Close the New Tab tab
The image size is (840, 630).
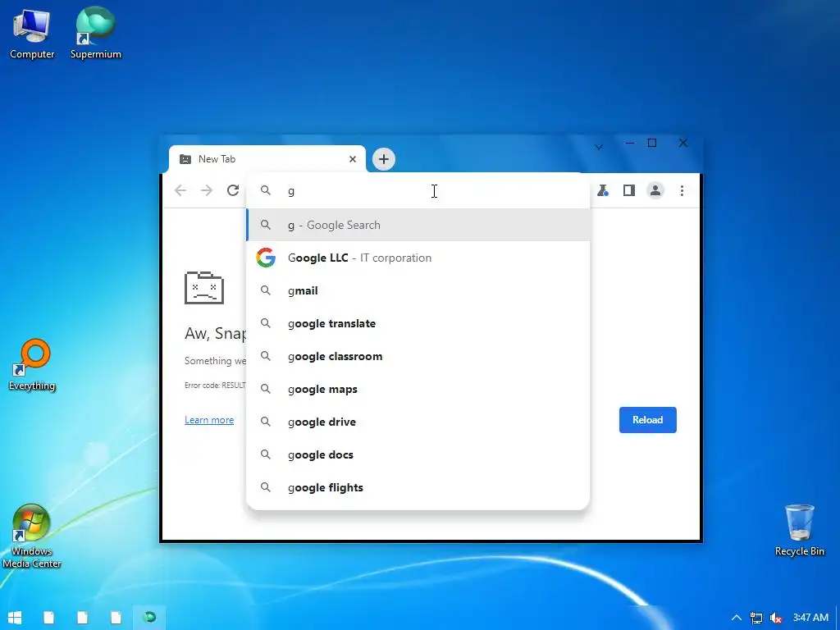click(x=353, y=159)
